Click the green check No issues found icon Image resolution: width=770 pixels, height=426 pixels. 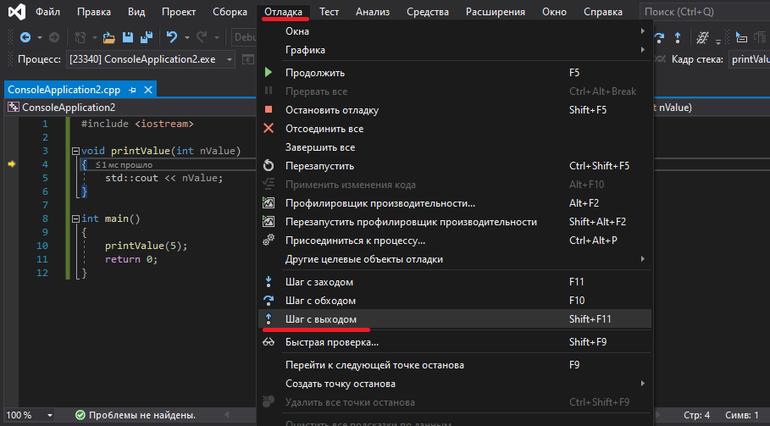click(x=80, y=415)
